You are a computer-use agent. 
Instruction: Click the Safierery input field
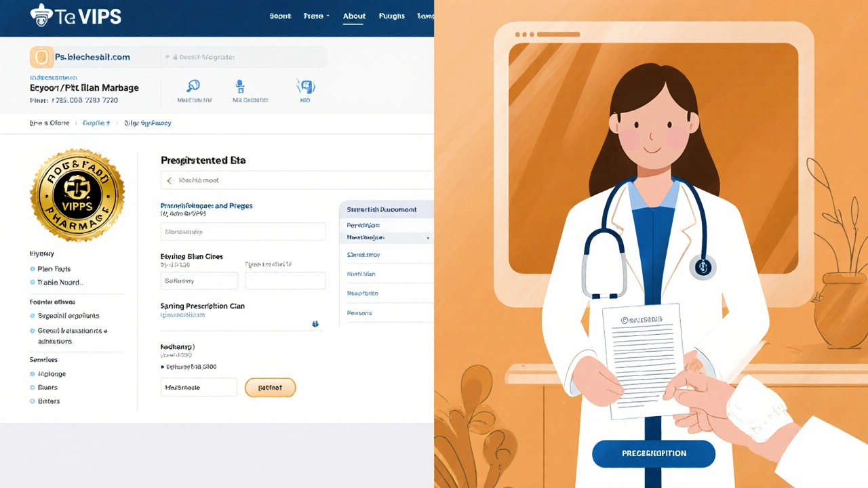(x=199, y=281)
